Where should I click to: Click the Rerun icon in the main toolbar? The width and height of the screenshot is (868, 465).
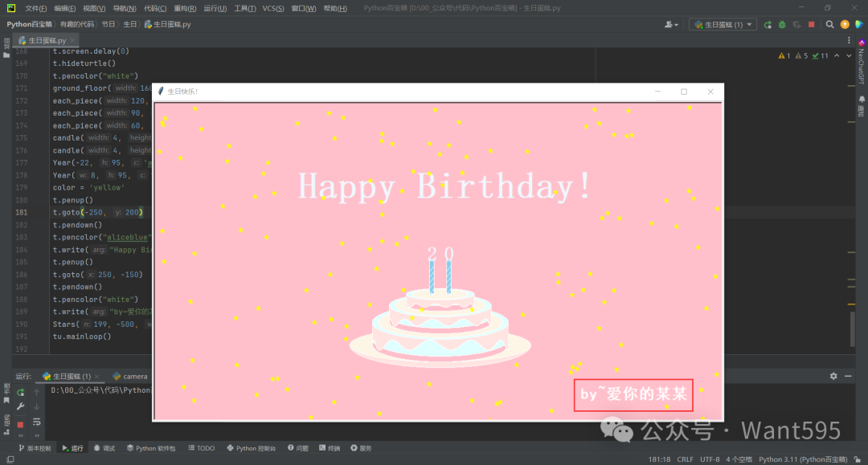click(768, 24)
